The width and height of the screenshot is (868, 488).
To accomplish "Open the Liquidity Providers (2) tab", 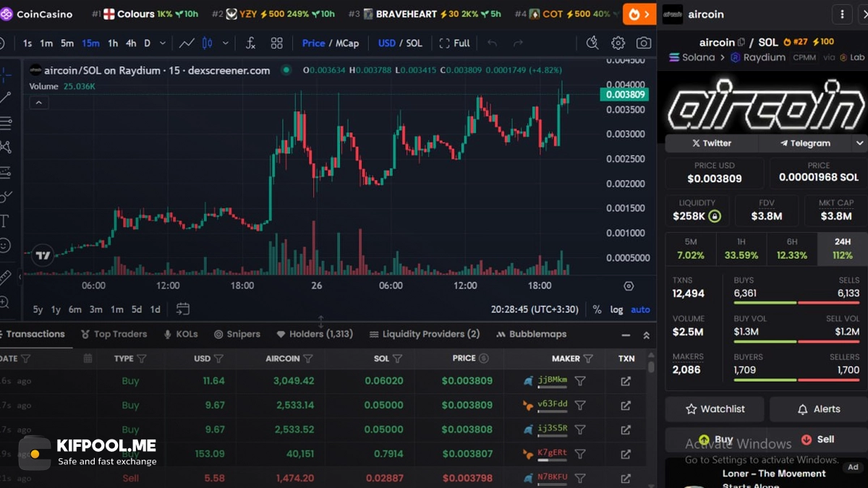I will 425,334.
